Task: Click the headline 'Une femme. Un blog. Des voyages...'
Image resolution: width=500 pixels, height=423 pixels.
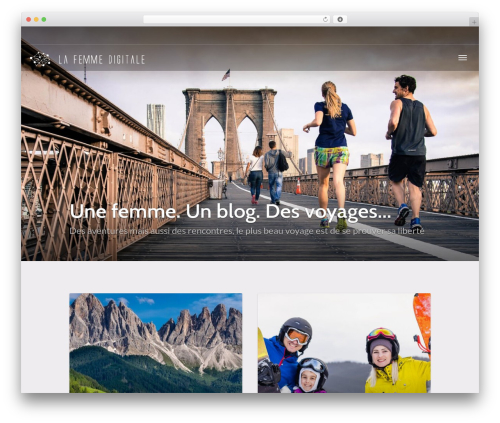Action: (x=230, y=211)
